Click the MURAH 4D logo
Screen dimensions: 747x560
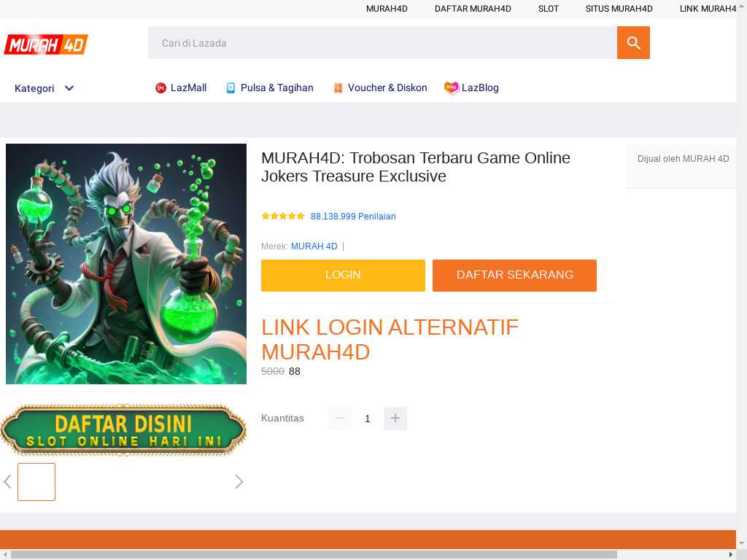[x=46, y=44]
